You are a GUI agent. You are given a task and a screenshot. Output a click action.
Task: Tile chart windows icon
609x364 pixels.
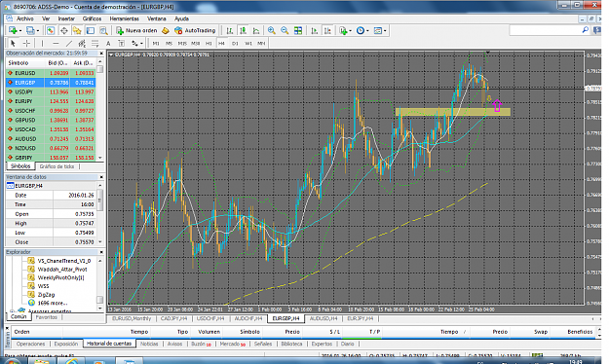298,30
